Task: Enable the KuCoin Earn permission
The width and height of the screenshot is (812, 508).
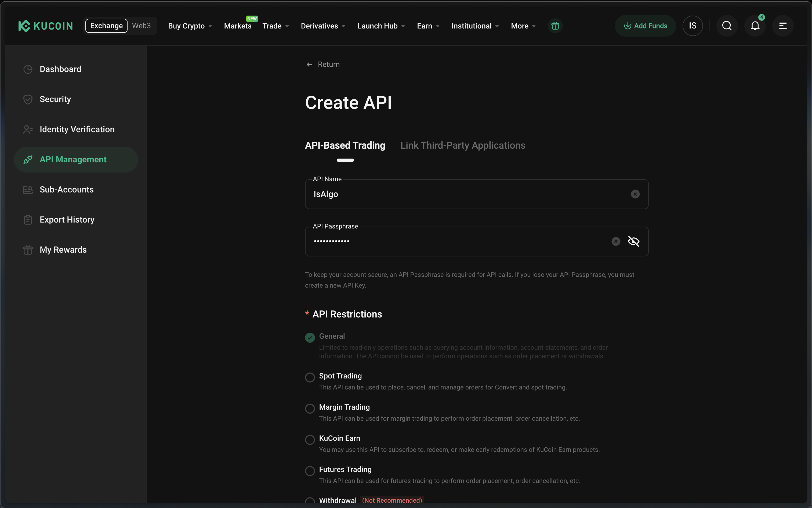Action: click(x=310, y=439)
